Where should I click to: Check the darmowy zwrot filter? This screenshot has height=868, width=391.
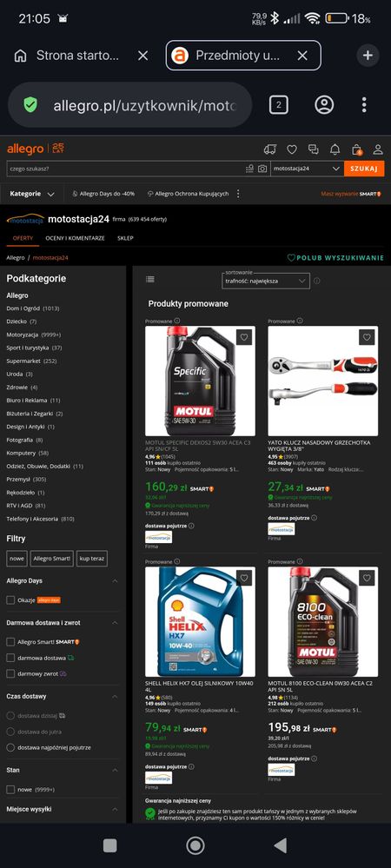(10, 673)
